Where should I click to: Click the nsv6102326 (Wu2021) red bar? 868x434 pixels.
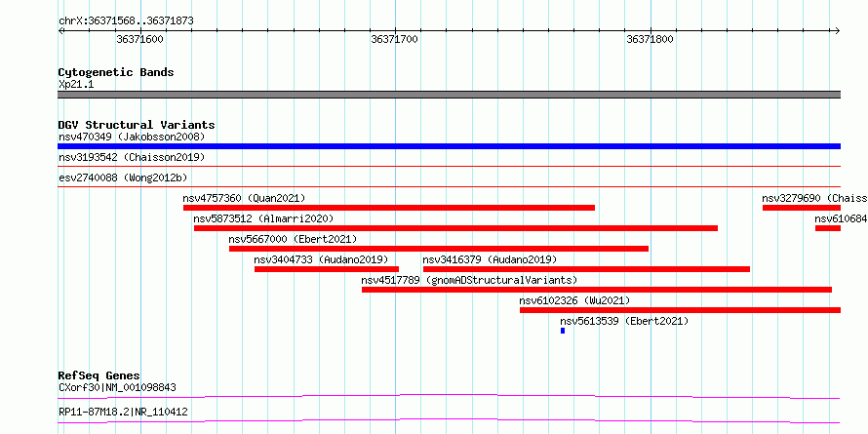tap(681, 310)
